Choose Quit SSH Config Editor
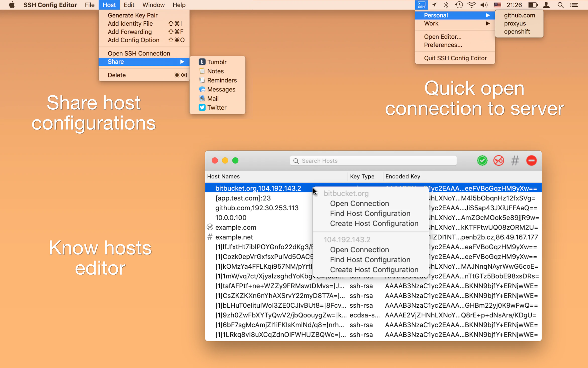This screenshot has width=588, height=368. coord(455,58)
